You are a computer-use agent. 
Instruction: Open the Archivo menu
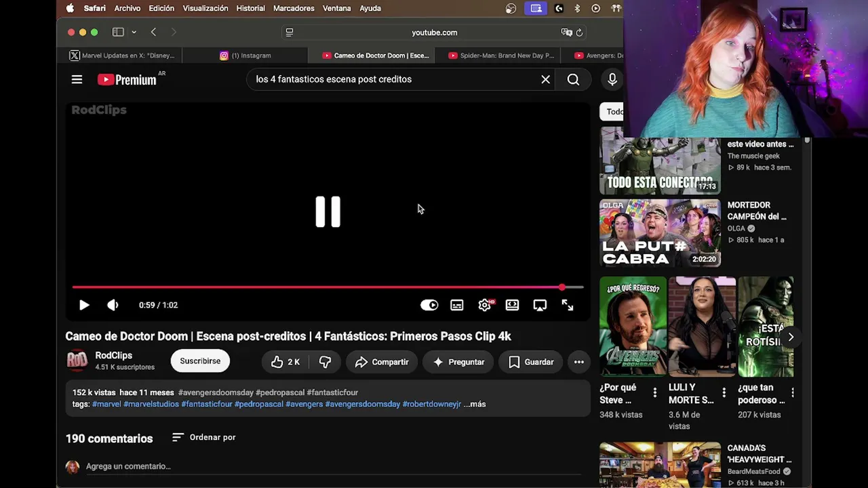[127, 8]
